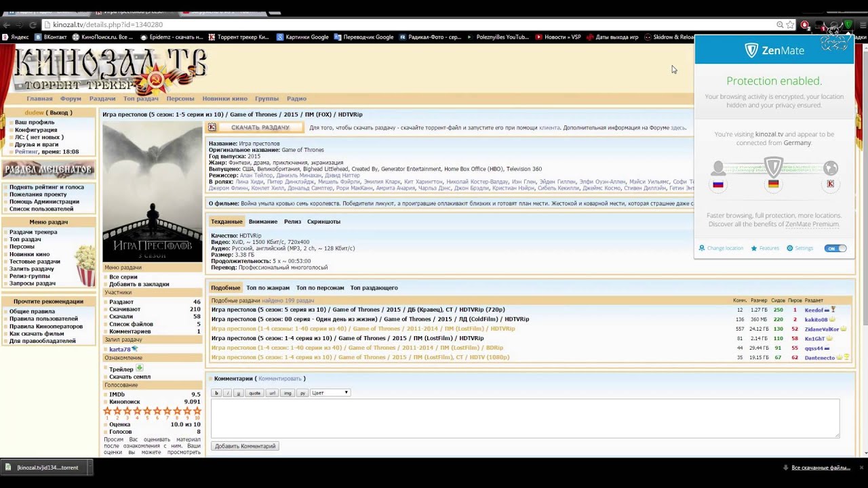868x488 pixels.
Task: Open ZenMate Features link
Action: pos(765,248)
